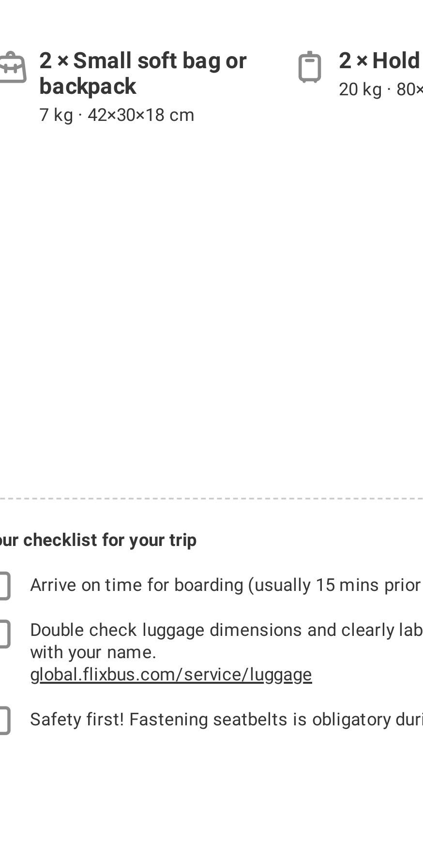423x868 pixels.
Task: Tick the 'Double check luggage dimensions' checkbox
Action: 4,633
